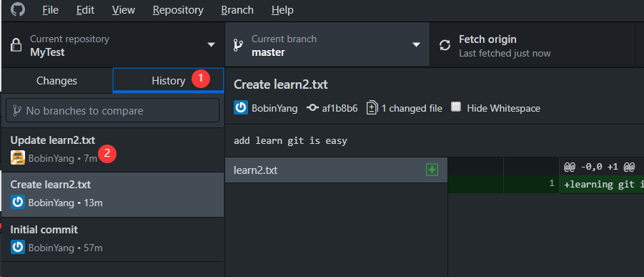The width and height of the screenshot is (644, 277).
Task: Click the branch icon in compare field
Action: tap(17, 110)
